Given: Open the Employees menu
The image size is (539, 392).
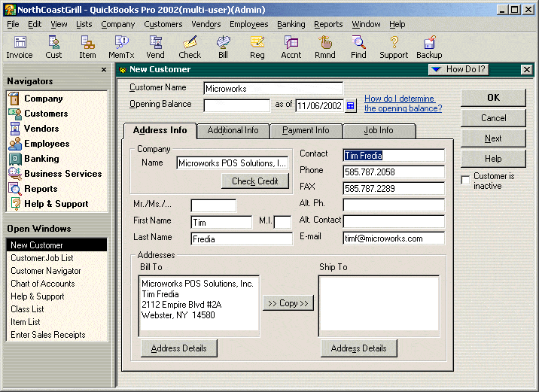Looking at the screenshot, I should click(x=249, y=24).
